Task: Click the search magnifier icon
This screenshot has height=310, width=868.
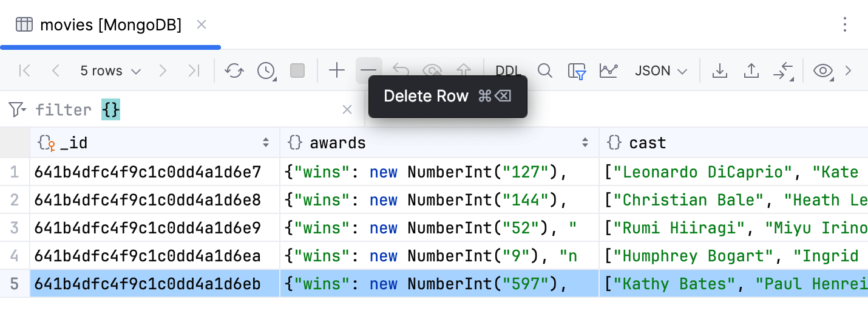Action: [545, 71]
